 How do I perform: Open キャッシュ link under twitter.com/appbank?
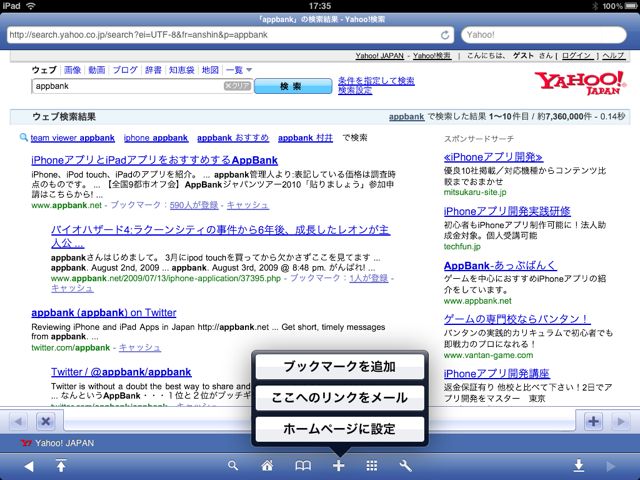pos(140,348)
